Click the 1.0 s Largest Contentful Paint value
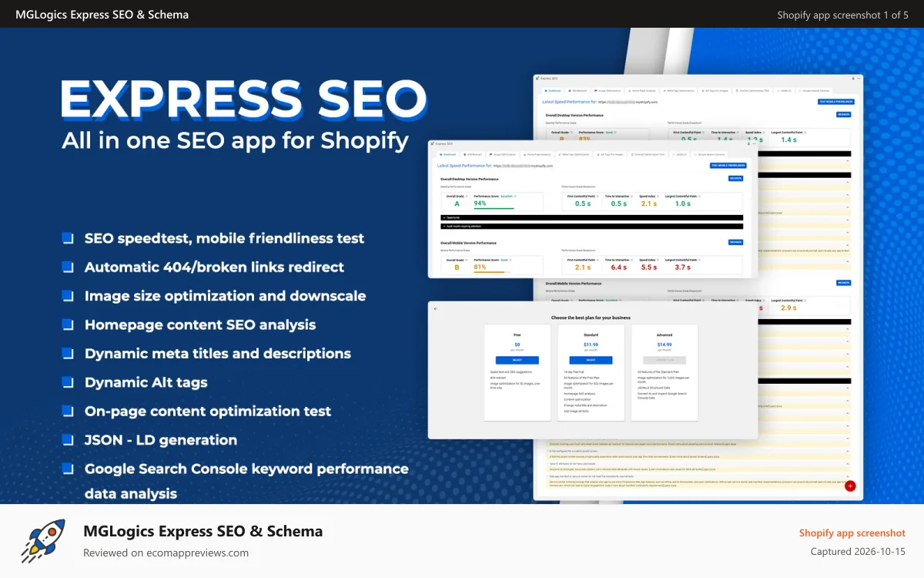This screenshot has height=578, width=924. tap(682, 204)
